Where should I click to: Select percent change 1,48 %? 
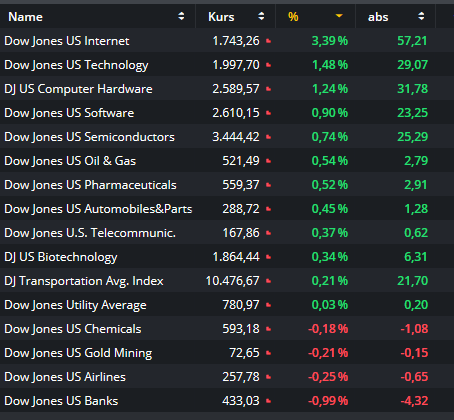pos(330,65)
